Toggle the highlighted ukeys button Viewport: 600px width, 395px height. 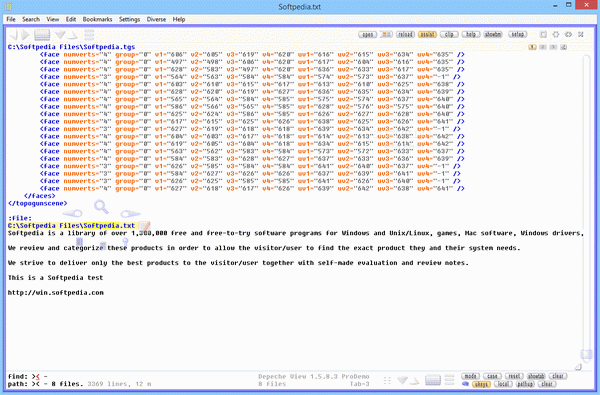tap(481, 384)
